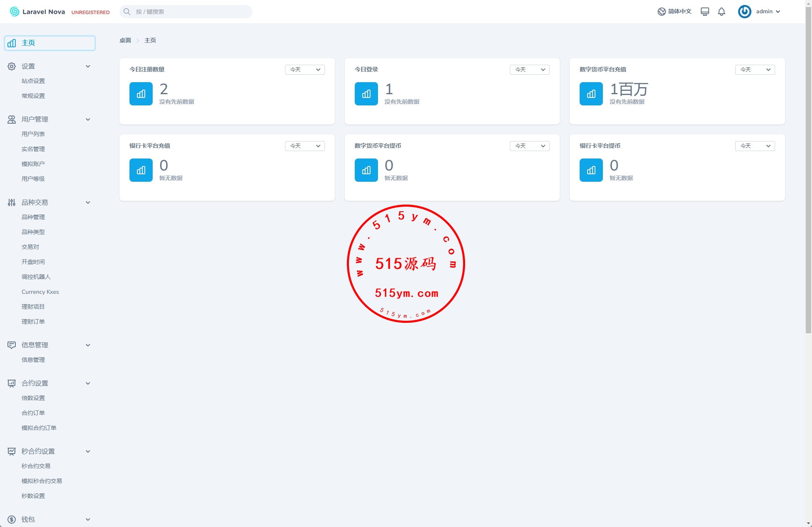Focus the search input field
The width and height of the screenshot is (812, 527).
click(186, 12)
